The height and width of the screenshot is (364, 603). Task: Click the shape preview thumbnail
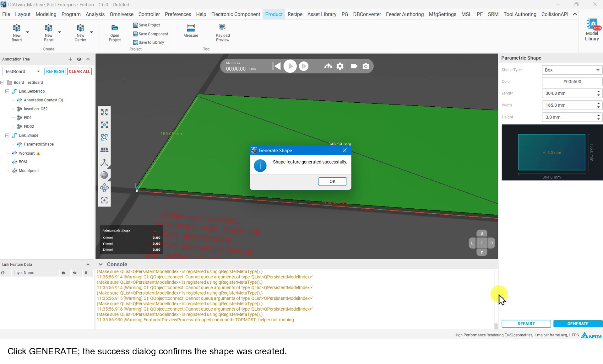(552, 153)
